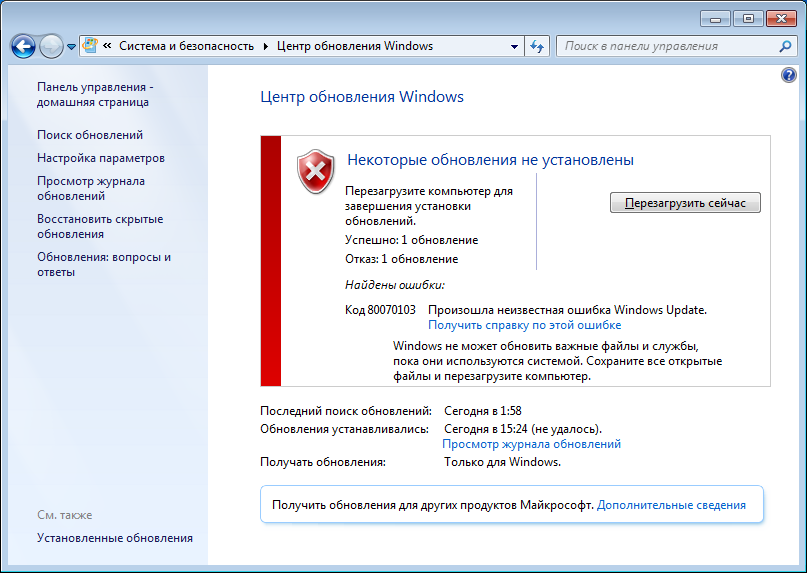This screenshot has height=573, width=807.
Task: Select the Центр обновления Windows breadcrumb
Action: point(355,46)
